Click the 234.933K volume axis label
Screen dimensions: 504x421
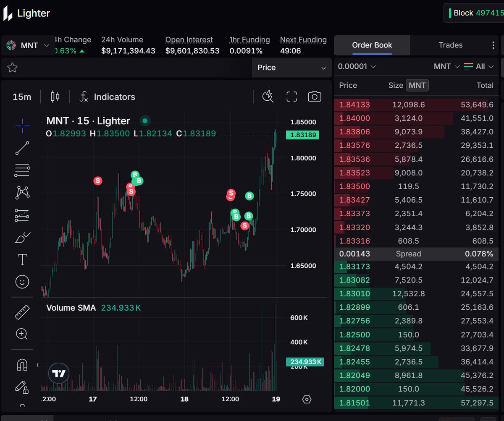tap(305, 362)
